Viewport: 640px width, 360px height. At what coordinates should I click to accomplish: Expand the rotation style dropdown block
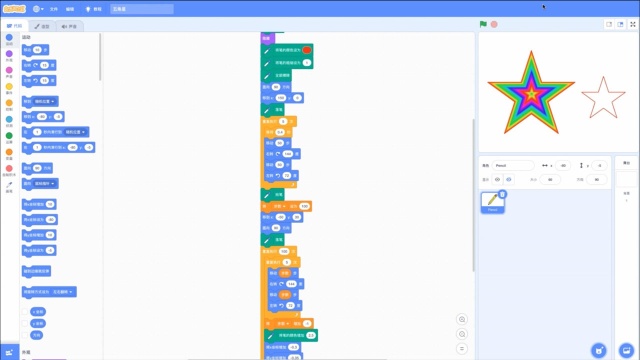click(63, 292)
